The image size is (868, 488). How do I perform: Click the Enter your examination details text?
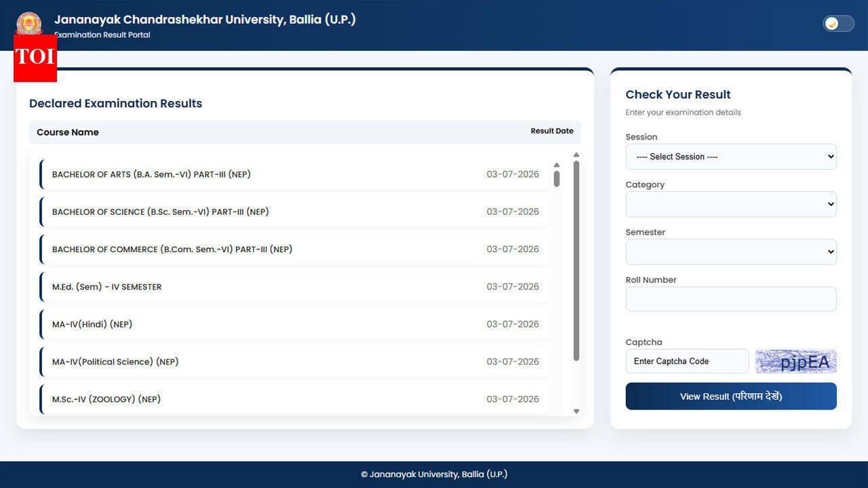click(x=683, y=113)
